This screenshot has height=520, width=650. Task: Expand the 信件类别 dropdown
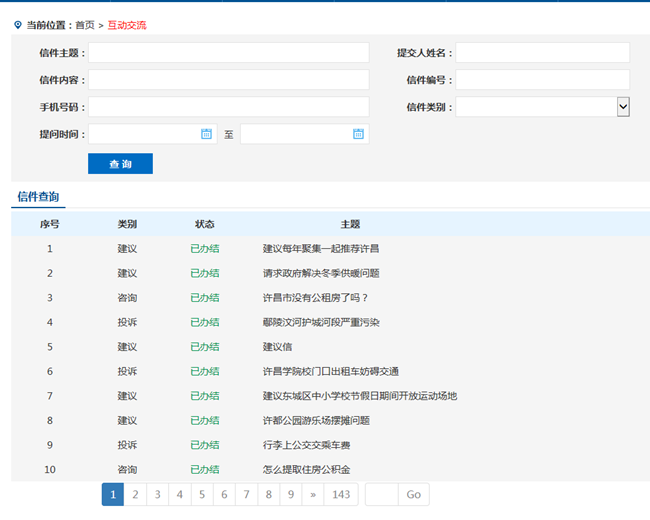[623, 107]
